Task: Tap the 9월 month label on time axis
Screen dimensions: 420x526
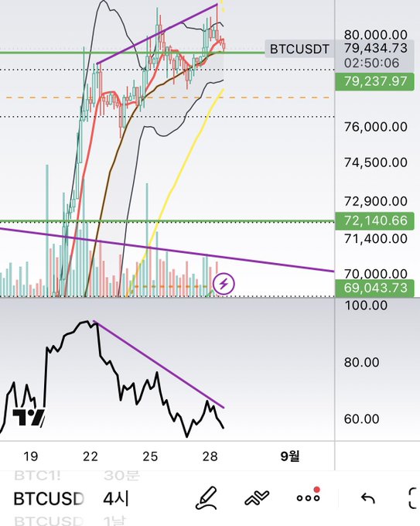Action: coord(290,456)
